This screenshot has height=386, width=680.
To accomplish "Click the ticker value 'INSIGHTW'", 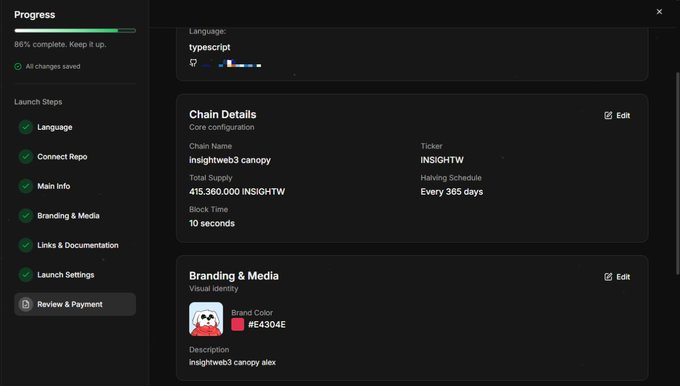I will coord(442,160).
